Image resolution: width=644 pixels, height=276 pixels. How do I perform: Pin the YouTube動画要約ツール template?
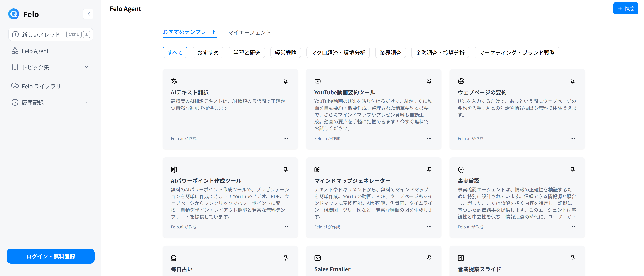(429, 81)
